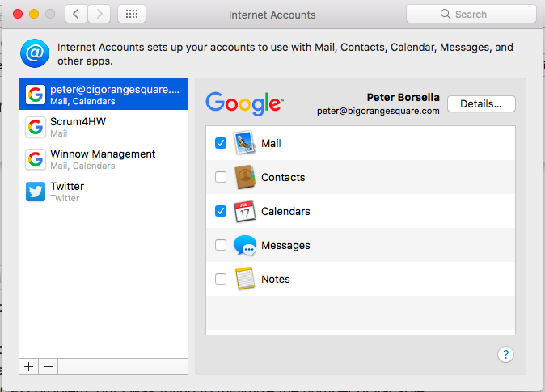Screen dimensions: 545x392
Task: Enable the Notes checkbox
Action: pos(221,279)
